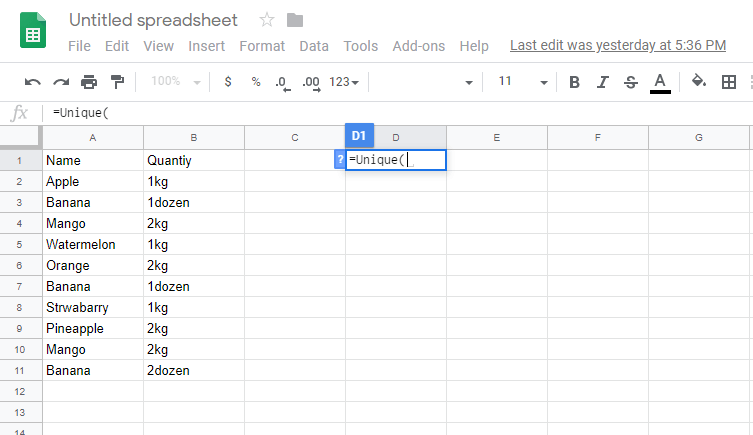The image size is (753, 435).
Task: Open the 123 number format dropdown
Action: pos(344,82)
